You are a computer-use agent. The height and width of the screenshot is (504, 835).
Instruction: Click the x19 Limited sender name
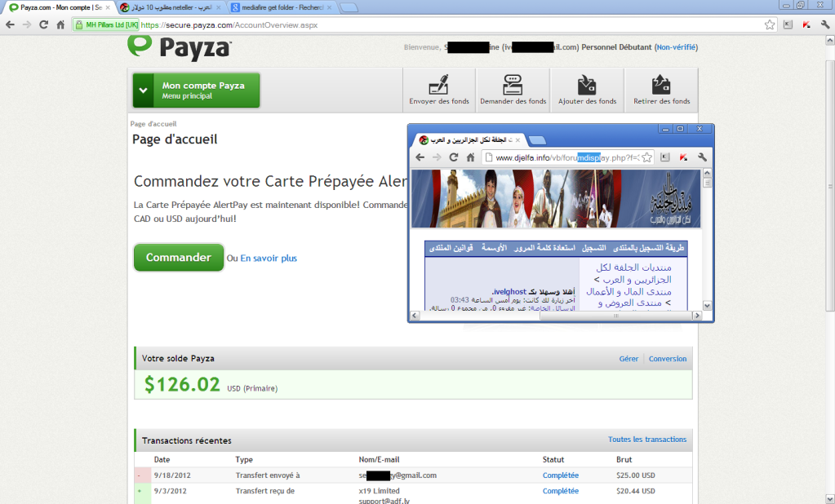[x=380, y=491]
